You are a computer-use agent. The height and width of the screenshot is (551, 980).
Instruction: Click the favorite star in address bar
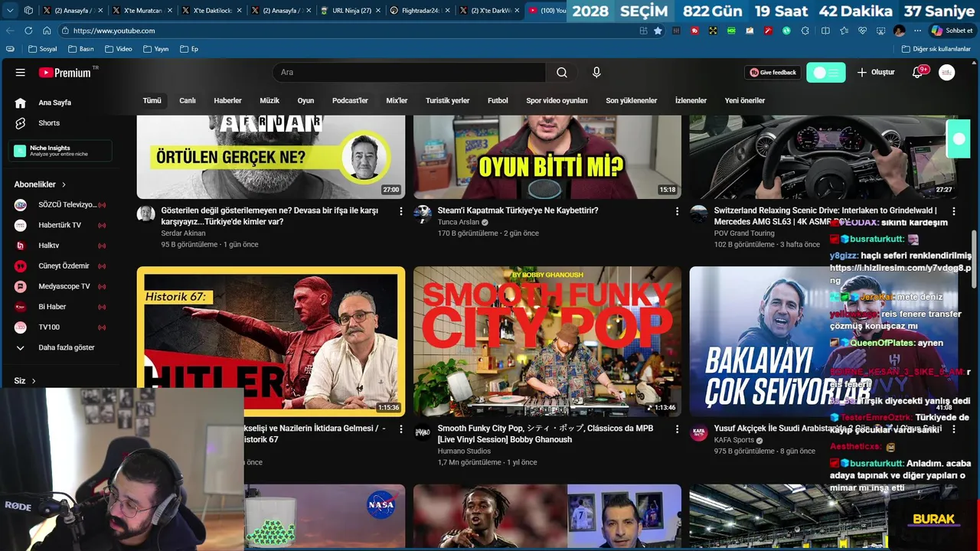pos(658,31)
